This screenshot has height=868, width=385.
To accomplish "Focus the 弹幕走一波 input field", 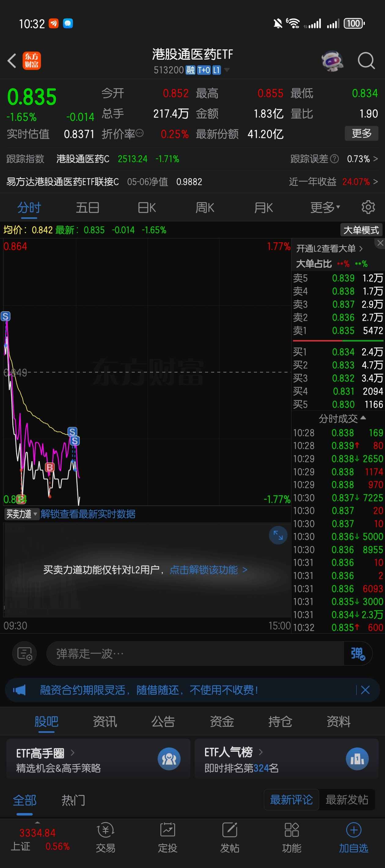I will point(195,654).
